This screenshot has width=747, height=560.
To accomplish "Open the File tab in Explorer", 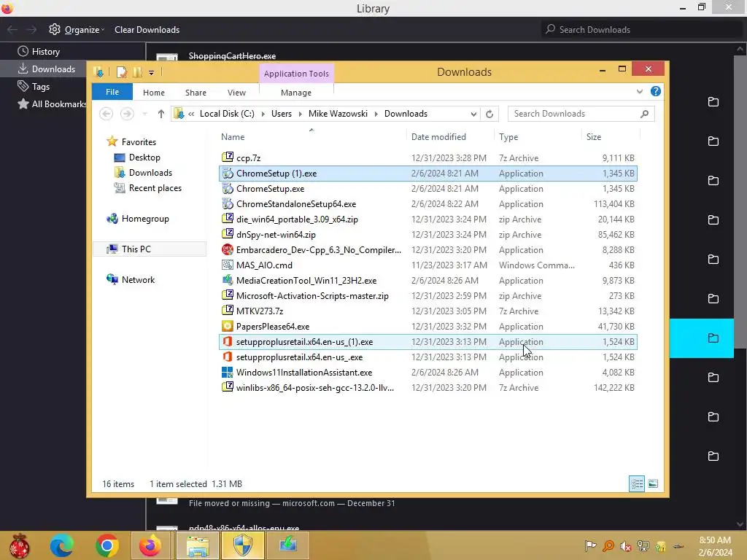I will 112,92.
